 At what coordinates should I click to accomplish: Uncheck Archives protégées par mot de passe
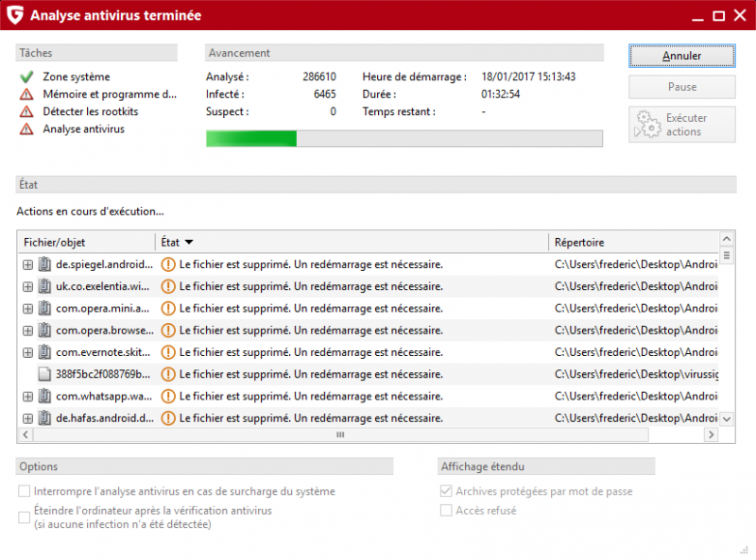(446, 491)
